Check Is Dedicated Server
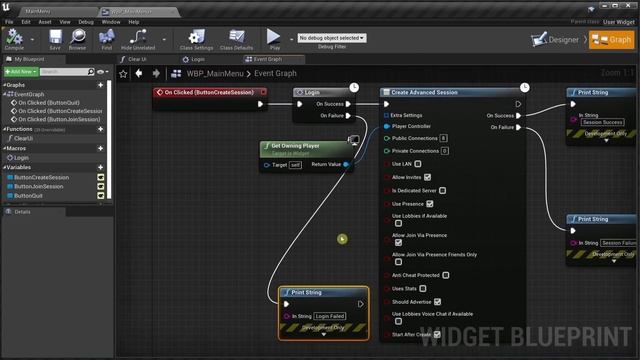This screenshot has height=360, width=640. (x=442, y=191)
